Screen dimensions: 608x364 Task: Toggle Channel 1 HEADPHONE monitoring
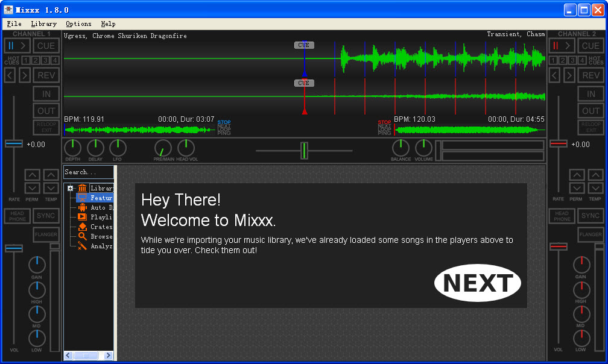point(17,216)
